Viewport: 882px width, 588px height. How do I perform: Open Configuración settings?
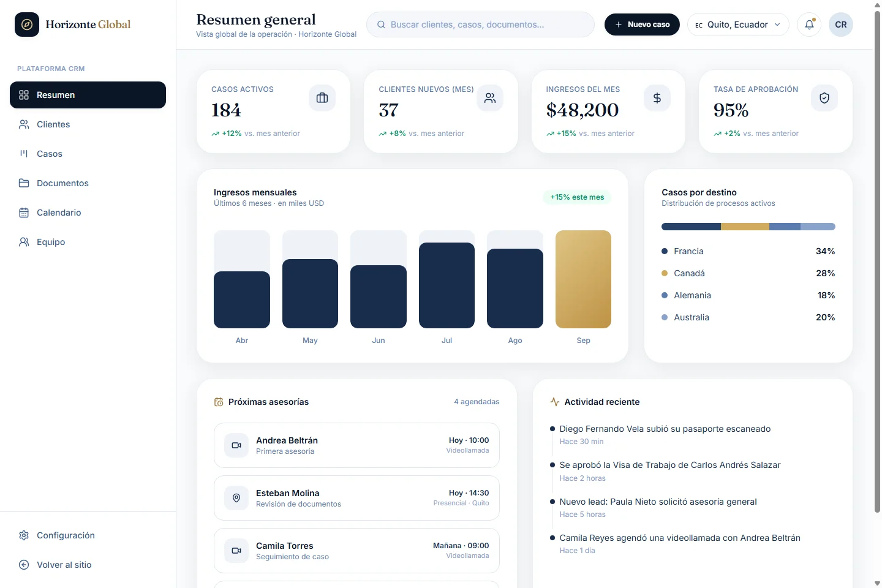tap(88, 535)
